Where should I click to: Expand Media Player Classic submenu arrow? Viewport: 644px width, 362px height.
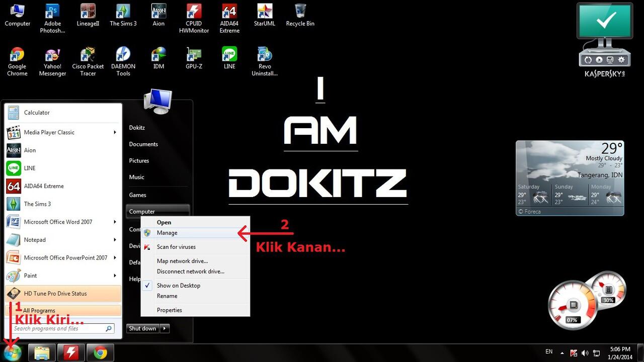coord(115,132)
